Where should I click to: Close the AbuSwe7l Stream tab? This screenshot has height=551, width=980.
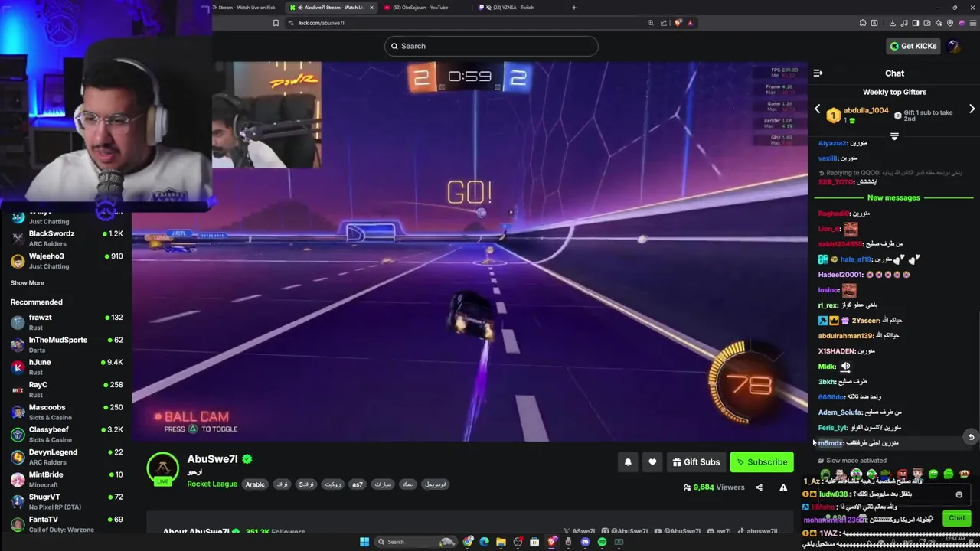tap(372, 8)
